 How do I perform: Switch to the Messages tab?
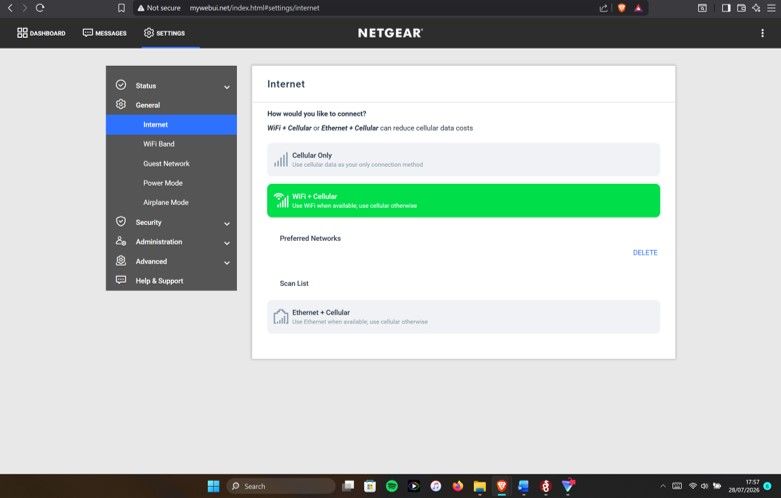click(105, 33)
